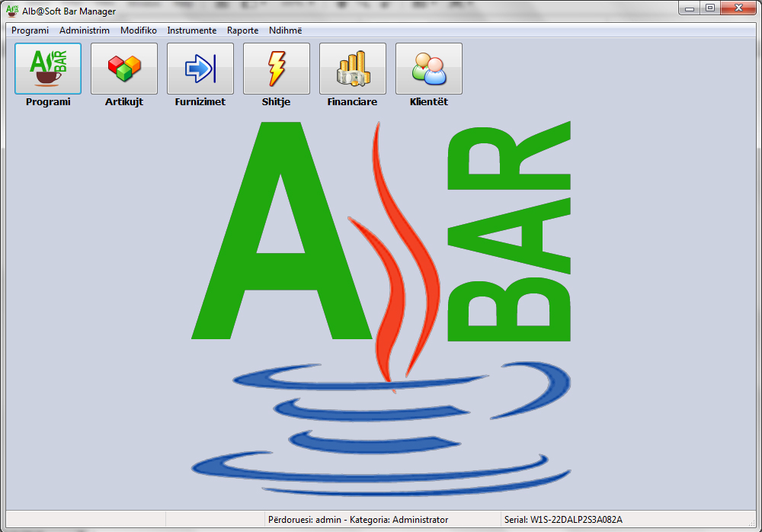Click the Financiare label text
This screenshot has height=532, width=762.
click(x=352, y=101)
